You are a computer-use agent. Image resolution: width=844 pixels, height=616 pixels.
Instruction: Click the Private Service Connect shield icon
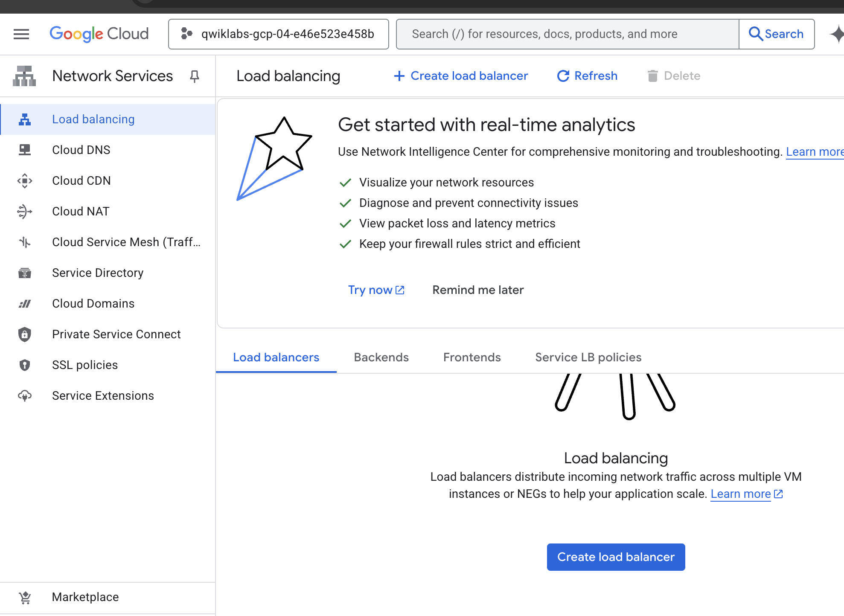[x=25, y=334]
